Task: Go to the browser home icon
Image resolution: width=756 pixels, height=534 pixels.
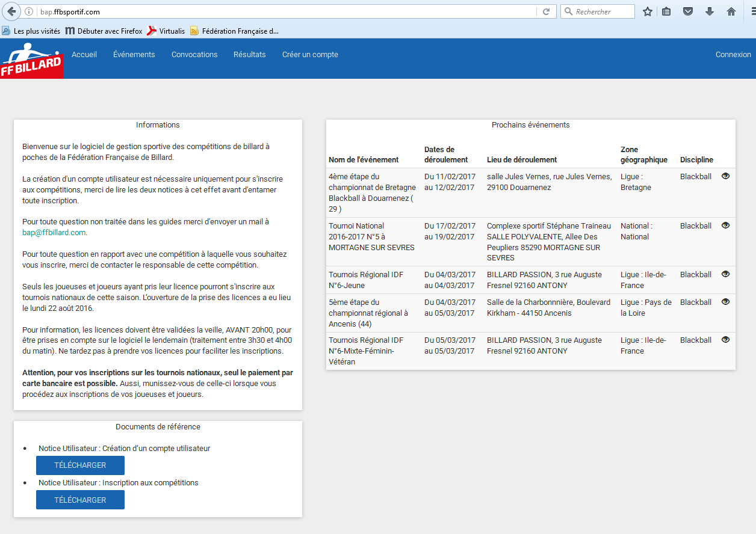Action: click(x=731, y=11)
